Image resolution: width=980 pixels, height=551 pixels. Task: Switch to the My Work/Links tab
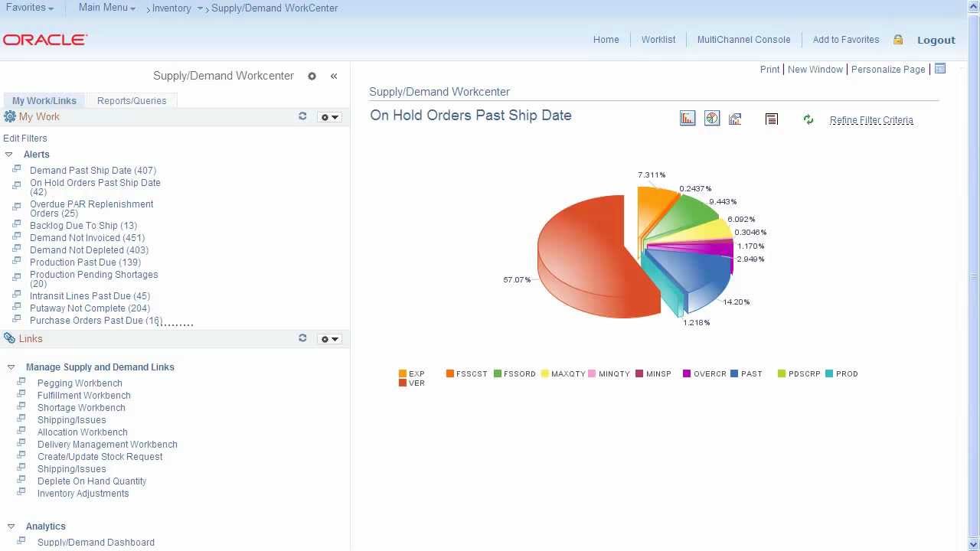(x=44, y=100)
